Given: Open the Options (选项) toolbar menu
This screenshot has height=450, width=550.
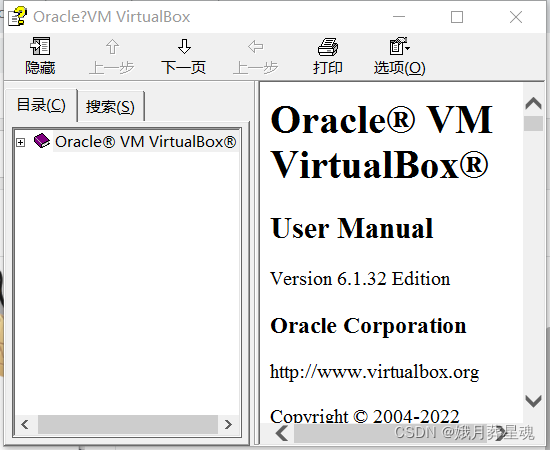Looking at the screenshot, I should 400,56.
